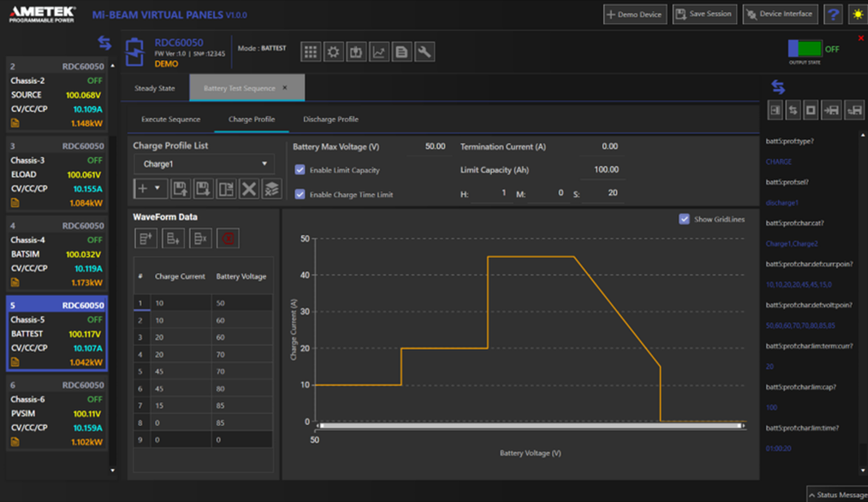Open the add profile plus dropdown
This screenshot has width=868, height=502.
(x=150, y=189)
